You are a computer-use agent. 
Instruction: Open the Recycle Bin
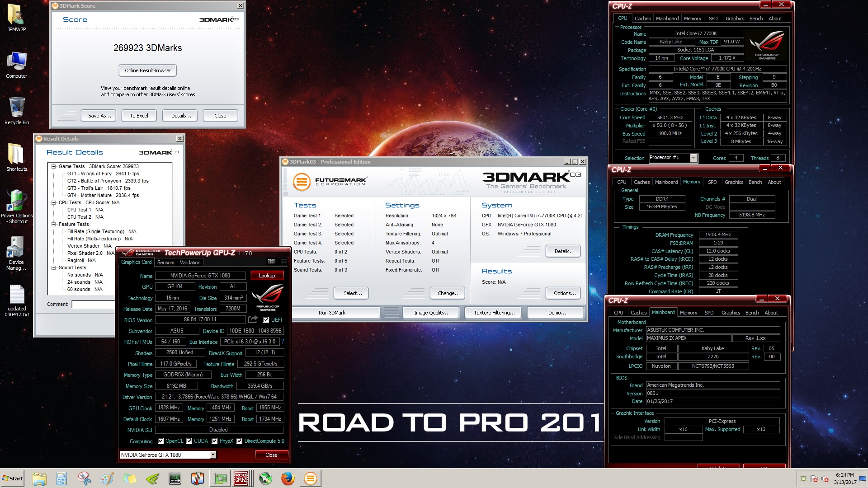click(17, 111)
